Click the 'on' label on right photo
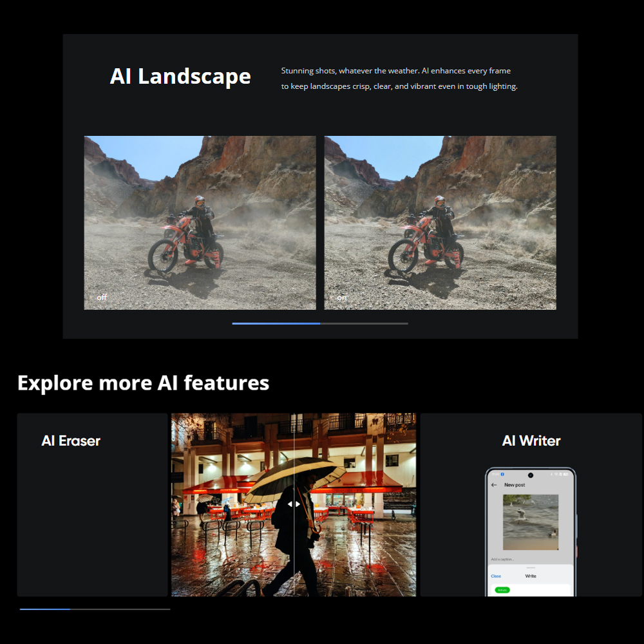 341,298
